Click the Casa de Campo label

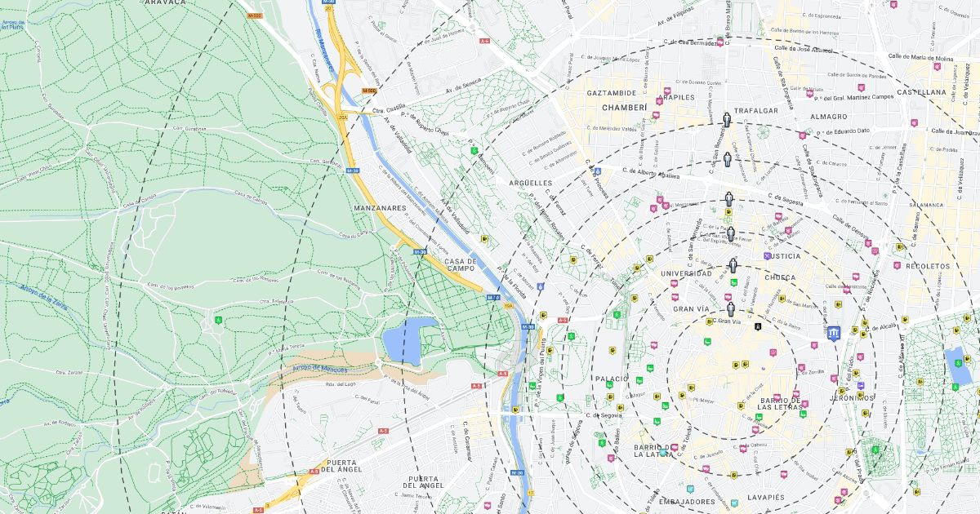pyautogui.click(x=461, y=264)
